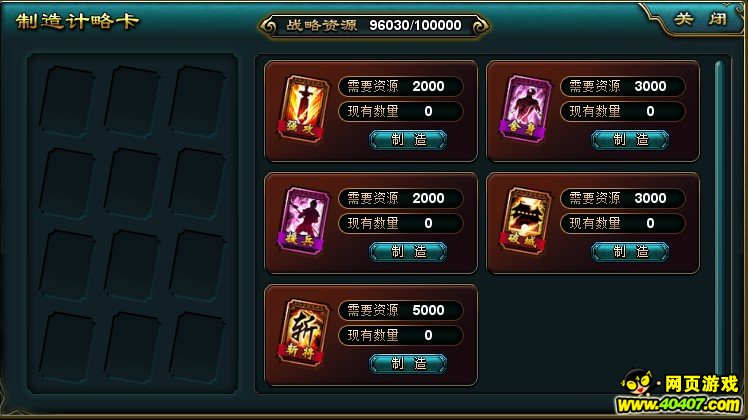The height and width of the screenshot is (420, 748).
Task: Click 制造 button for the 强攻 card
Action: click(408, 139)
